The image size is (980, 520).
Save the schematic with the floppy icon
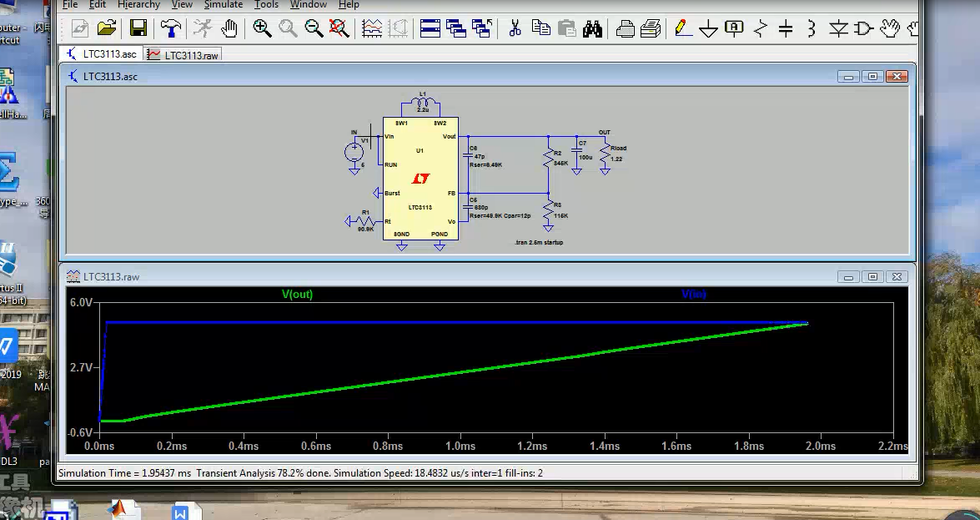138,28
